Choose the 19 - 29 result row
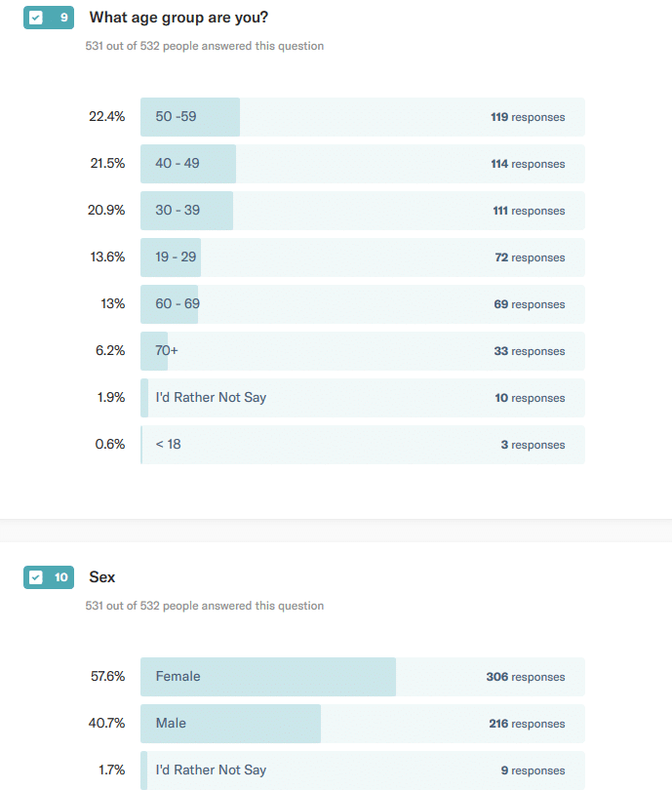 pos(362,257)
